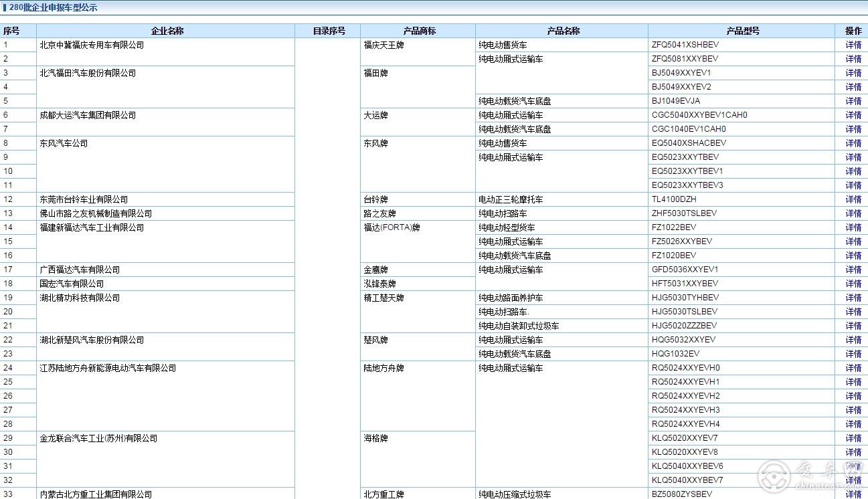
Task: Click product name 纯电动路面养护车
Action: click(x=511, y=298)
